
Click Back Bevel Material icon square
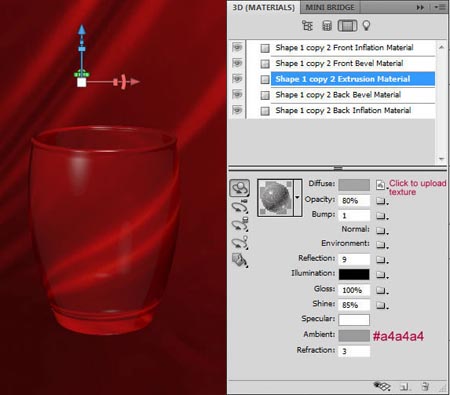(x=265, y=95)
